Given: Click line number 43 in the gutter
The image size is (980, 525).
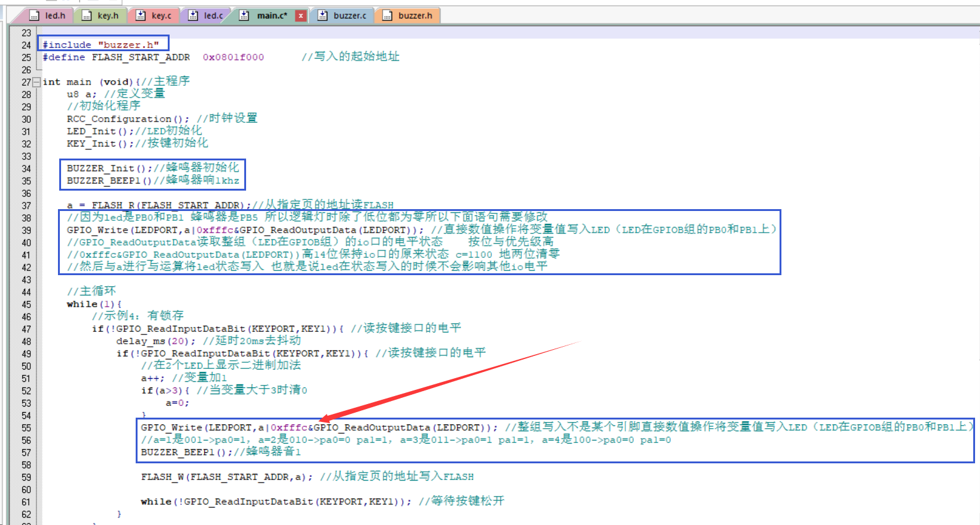Looking at the screenshot, I should pyautogui.click(x=26, y=279).
